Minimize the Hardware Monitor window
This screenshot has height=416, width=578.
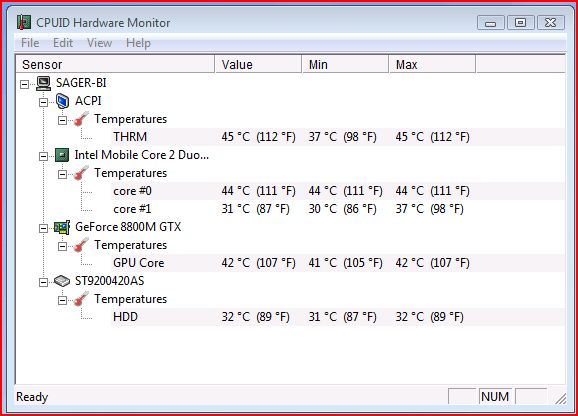(491, 23)
